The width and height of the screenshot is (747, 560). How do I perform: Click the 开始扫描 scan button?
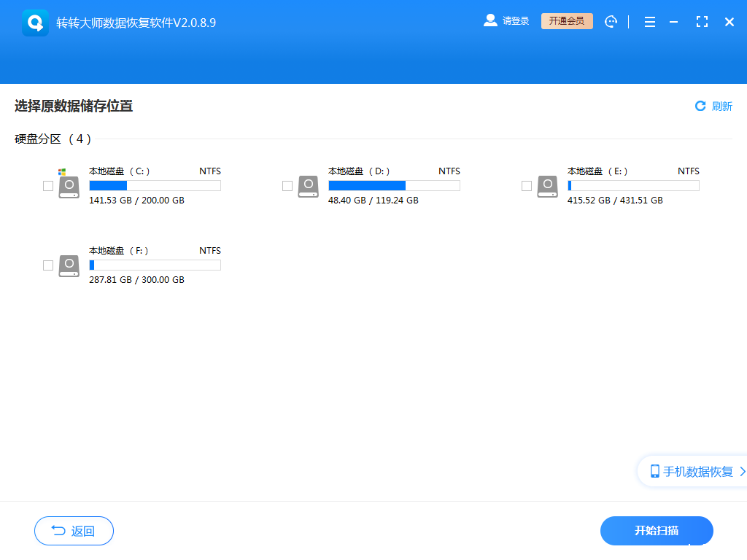point(657,531)
